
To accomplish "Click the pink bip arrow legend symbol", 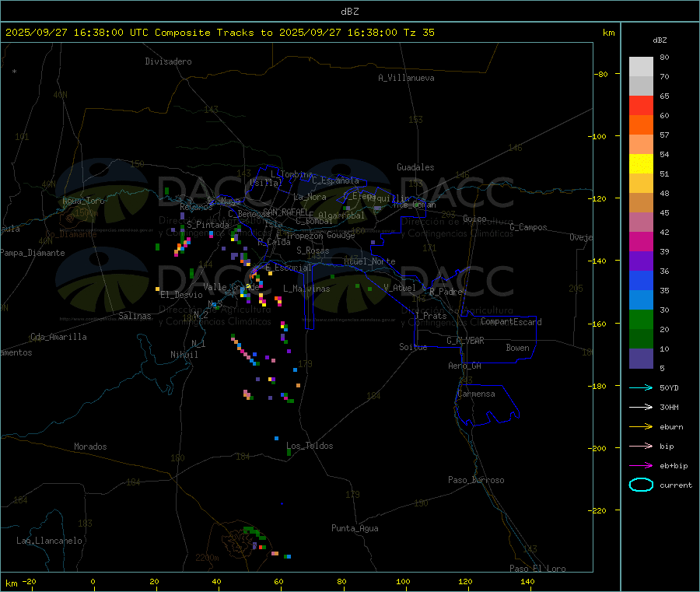I will point(641,446).
